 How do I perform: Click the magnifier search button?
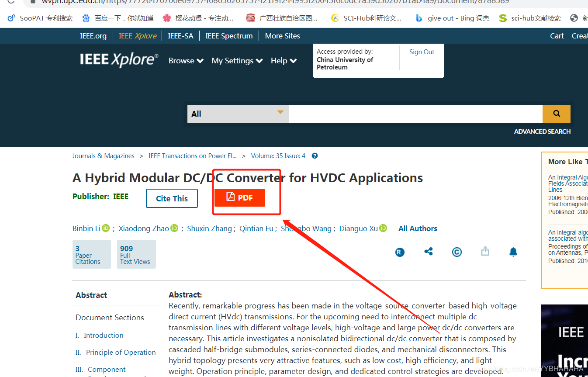(x=557, y=114)
